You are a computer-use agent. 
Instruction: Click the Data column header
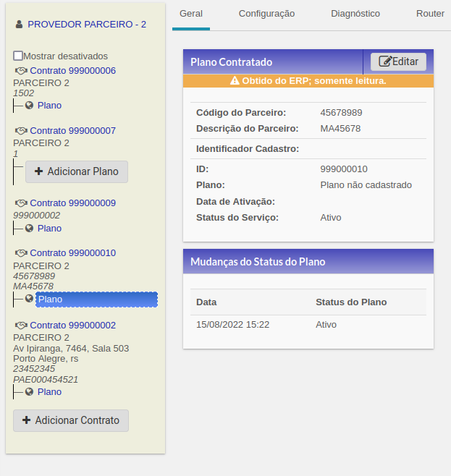[206, 302]
